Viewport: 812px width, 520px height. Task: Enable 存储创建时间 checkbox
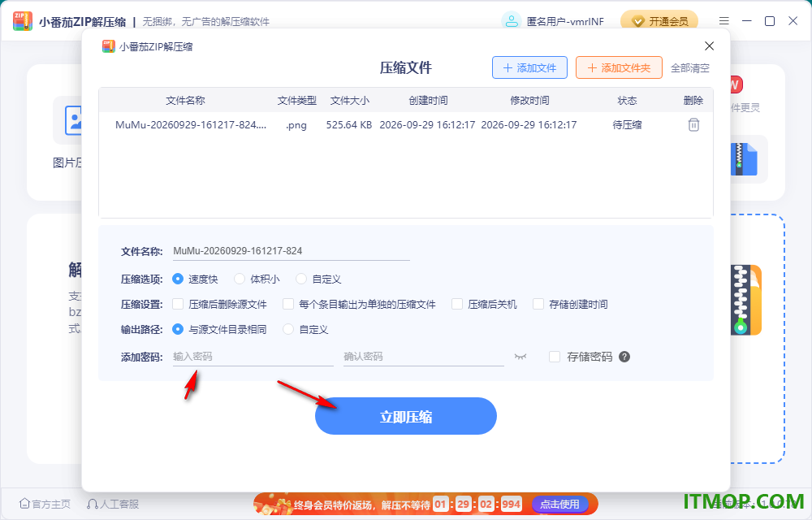pos(538,304)
